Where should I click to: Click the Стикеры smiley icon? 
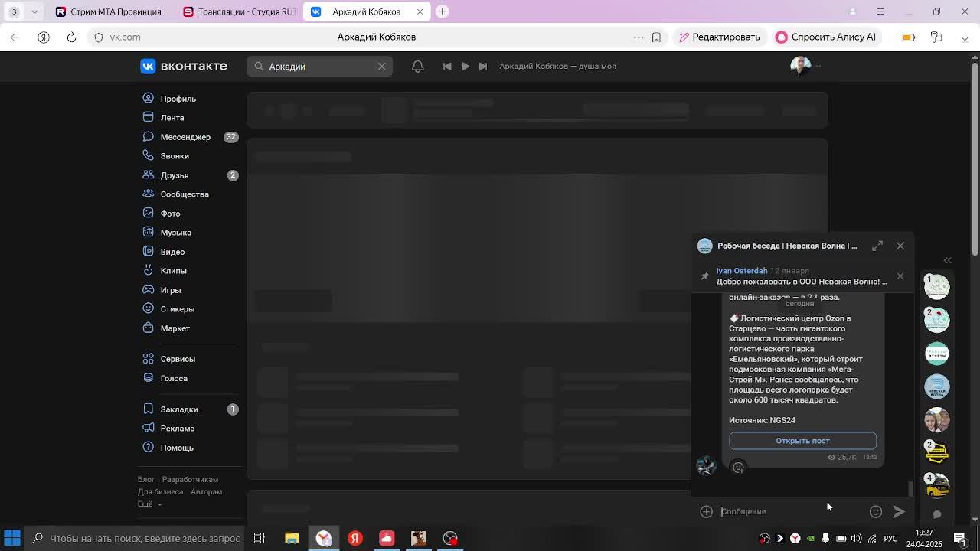(x=148, y=309)
